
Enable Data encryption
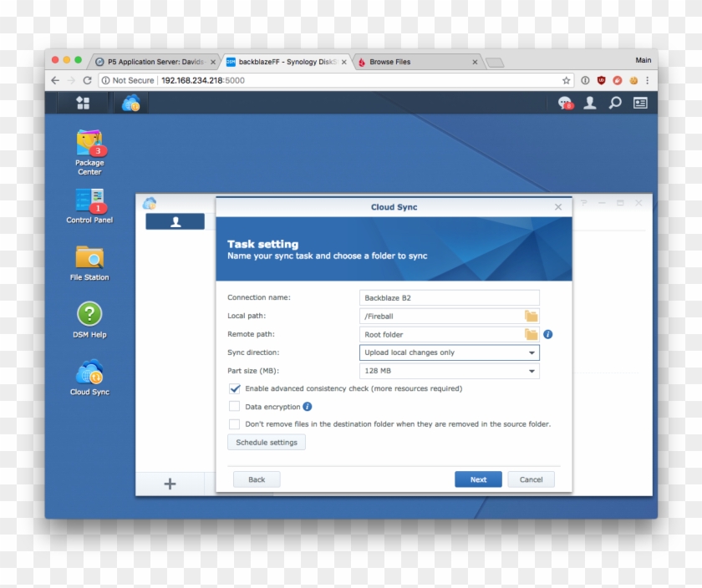[x=235, y=406]
